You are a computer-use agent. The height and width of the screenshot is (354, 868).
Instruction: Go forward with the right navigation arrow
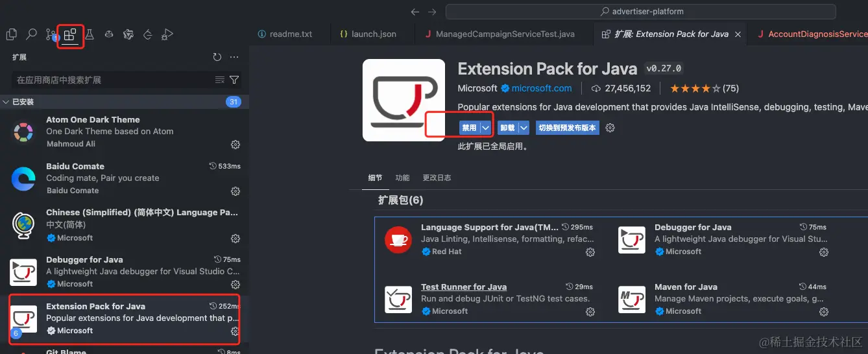(x=433, y=12)
